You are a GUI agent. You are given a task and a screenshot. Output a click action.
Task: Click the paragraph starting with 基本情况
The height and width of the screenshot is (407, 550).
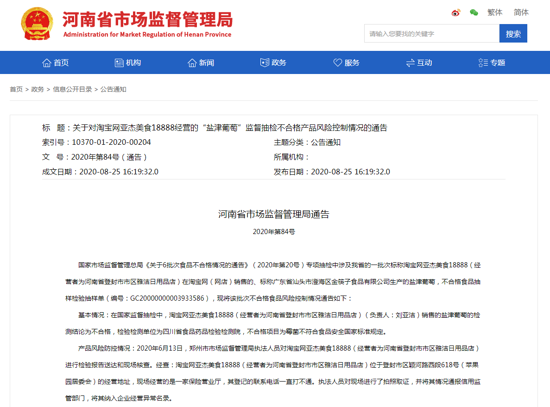(x=273, y=323)
